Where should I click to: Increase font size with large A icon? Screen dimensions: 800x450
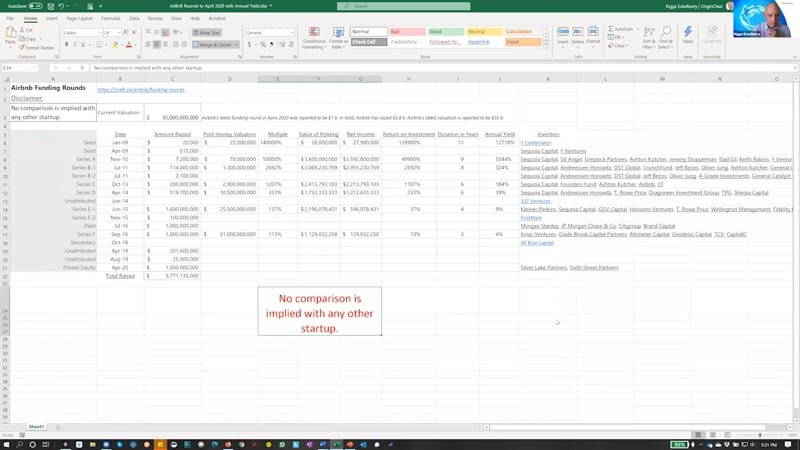(126, 32)
